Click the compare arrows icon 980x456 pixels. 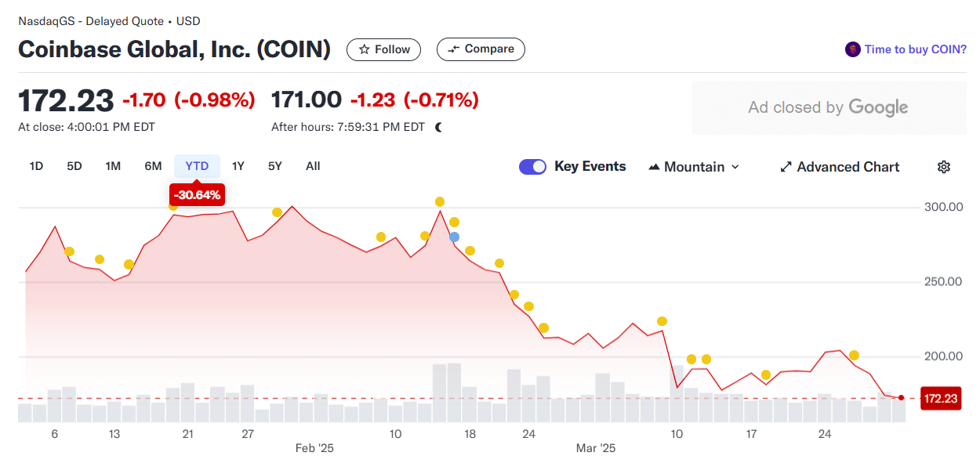(x=454, y=49)
